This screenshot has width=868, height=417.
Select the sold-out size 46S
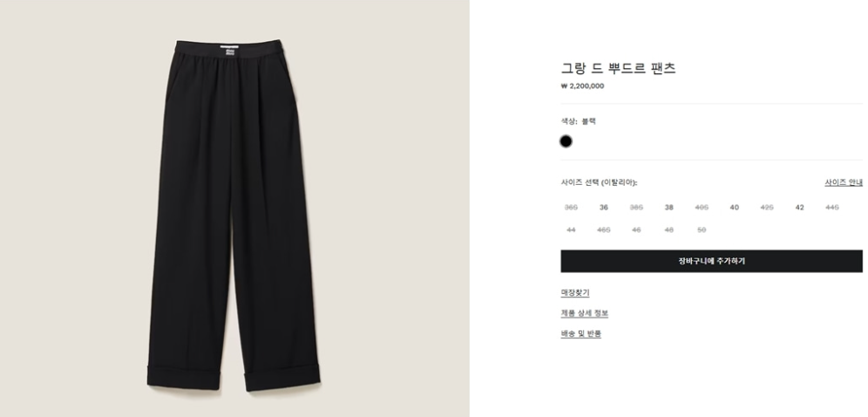[x=603, y=229]
